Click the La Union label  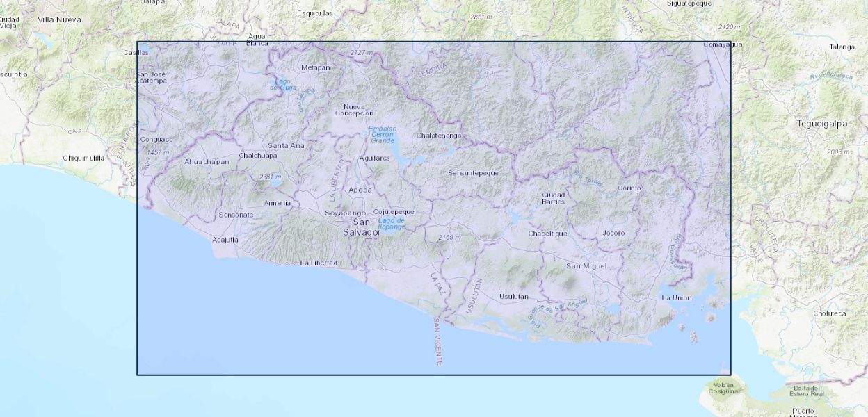(x=676, y=298)
